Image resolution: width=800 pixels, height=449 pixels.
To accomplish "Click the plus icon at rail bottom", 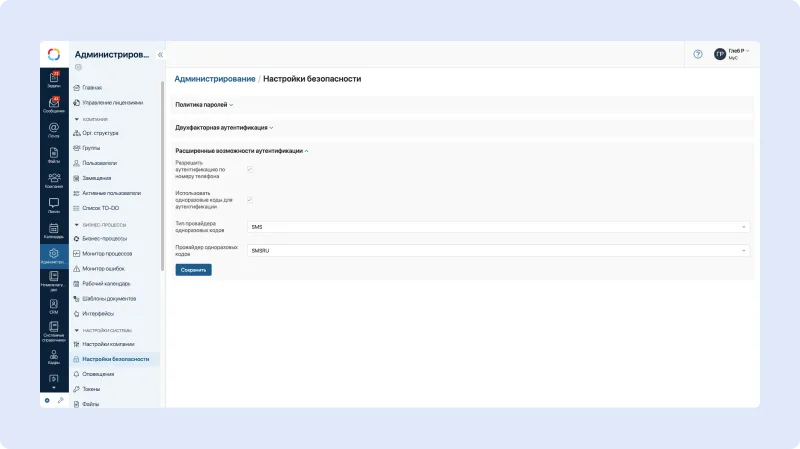I will click(47, 401).
